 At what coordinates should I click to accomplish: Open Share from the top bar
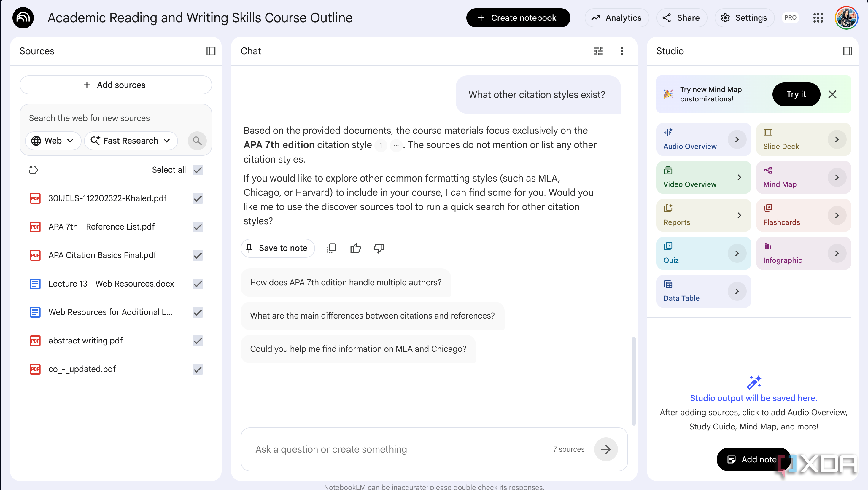(x=681, y=18)
